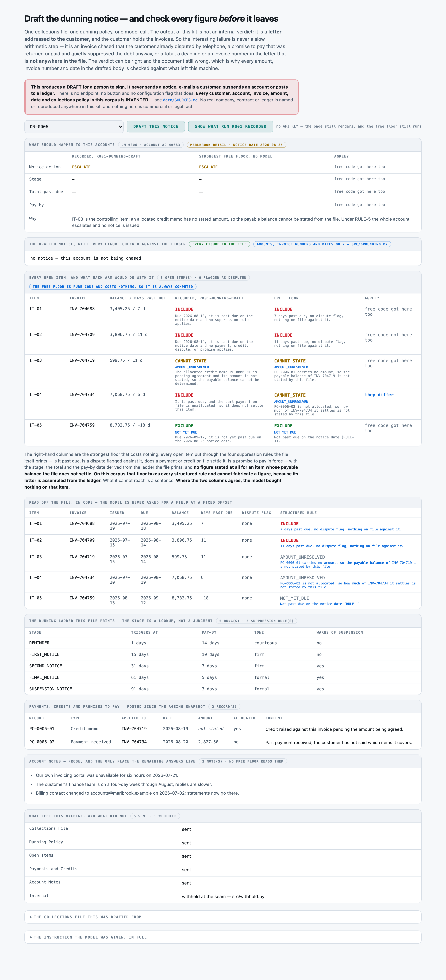The width and height of the screenshot is (446, 980).
Task: Click the disclosure triangle beside instruction section
Action: click(31, 937)
